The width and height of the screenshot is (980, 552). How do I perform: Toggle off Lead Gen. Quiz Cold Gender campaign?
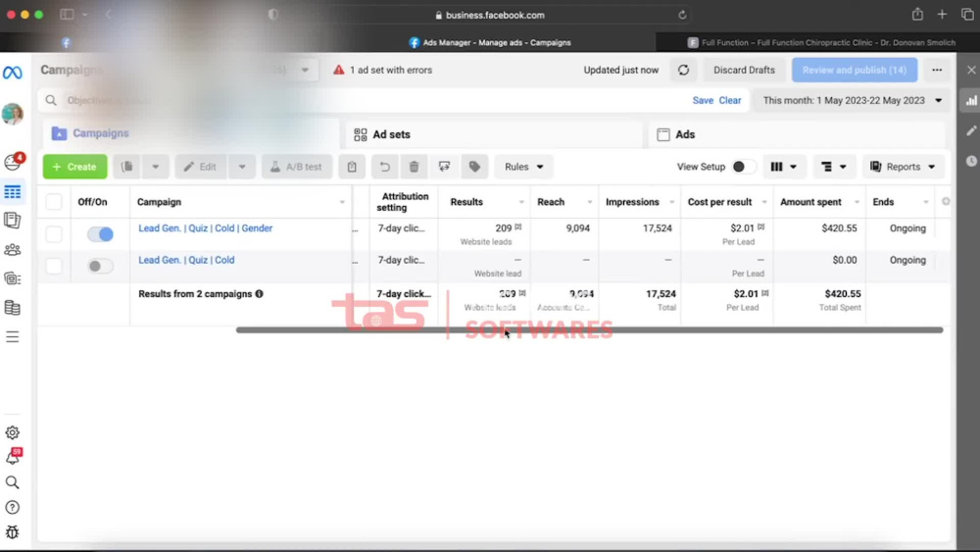pyautogui.click(x=100, y=234)
